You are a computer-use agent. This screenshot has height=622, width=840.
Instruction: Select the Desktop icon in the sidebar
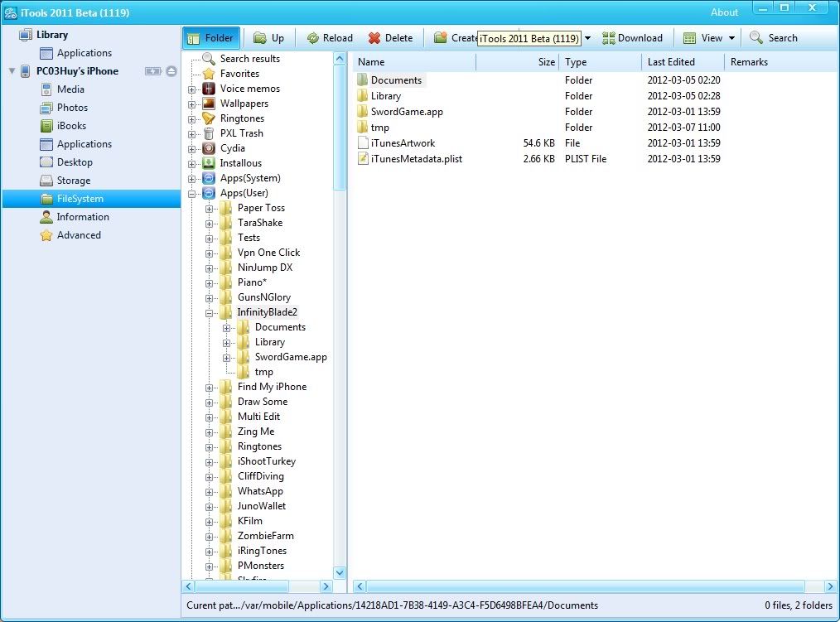46,162
